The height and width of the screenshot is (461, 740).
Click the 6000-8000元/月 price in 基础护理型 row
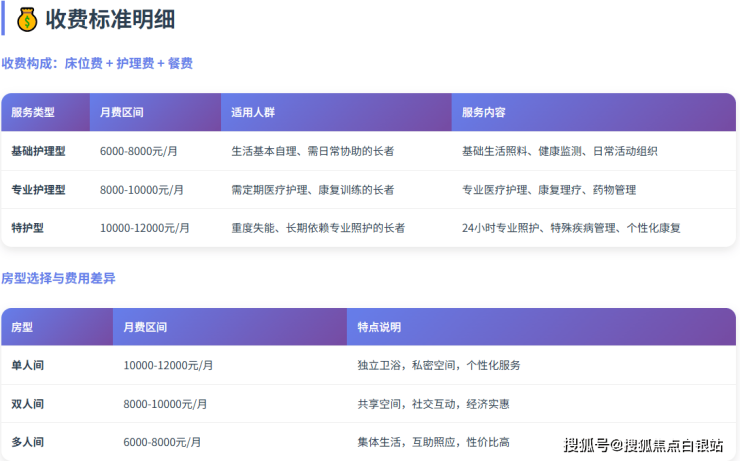click(x=139, y=151)
